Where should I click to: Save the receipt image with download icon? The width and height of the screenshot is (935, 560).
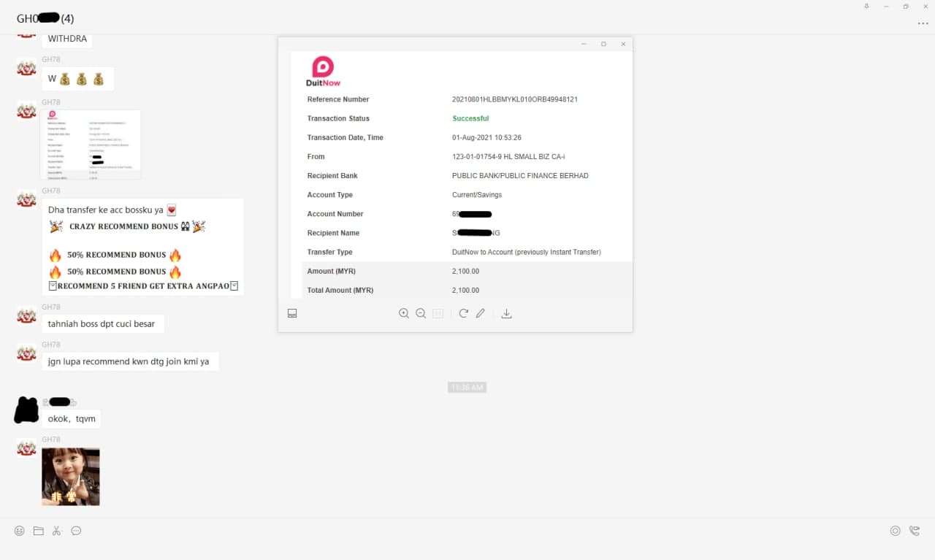[x=506, y=313]
